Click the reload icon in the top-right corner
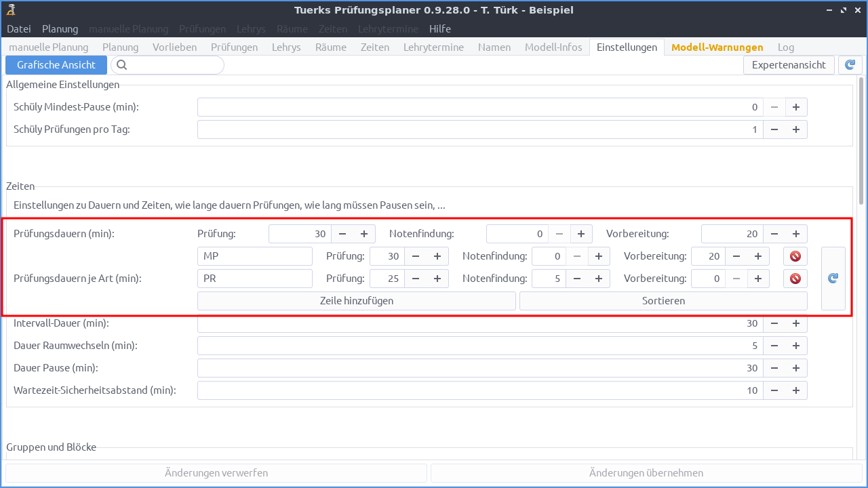This screenshot has height=488, width=868. [850, 64]
